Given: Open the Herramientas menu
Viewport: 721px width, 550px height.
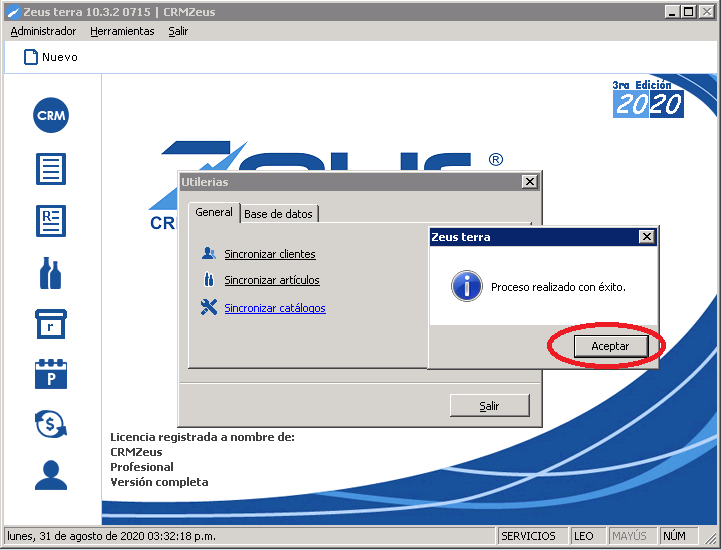Looking at the screenshot, I should click(122, 31).
